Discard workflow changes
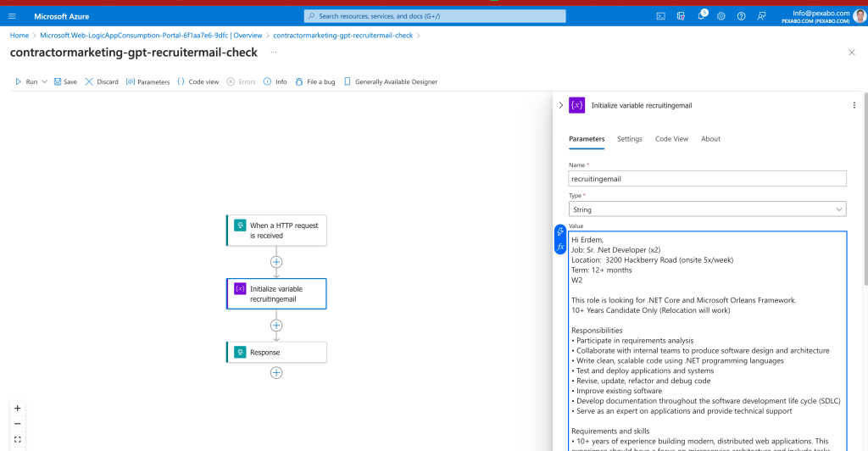 (102, 82)
